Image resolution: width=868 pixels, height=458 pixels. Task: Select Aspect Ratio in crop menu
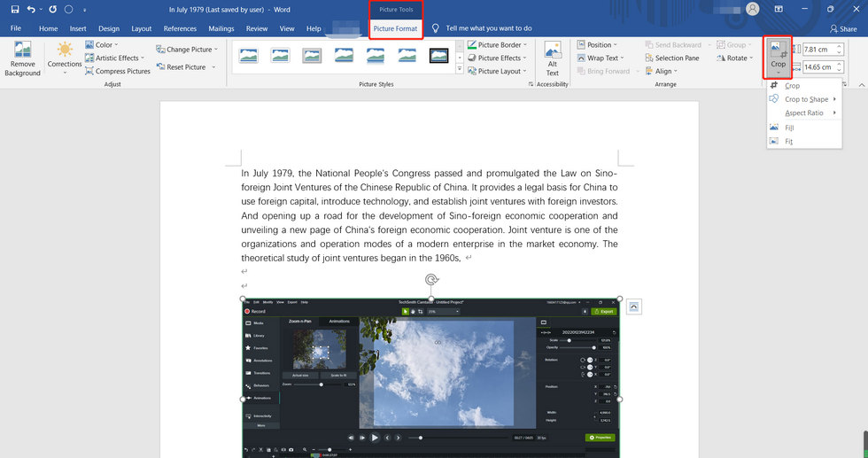coord(803,113)
